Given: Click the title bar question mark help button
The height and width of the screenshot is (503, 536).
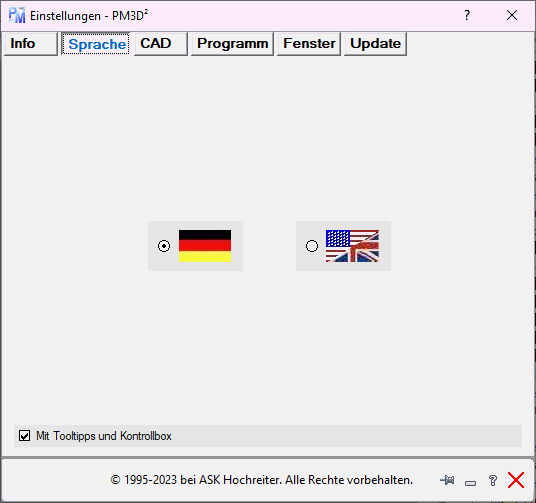Looking at the screenshot, I should point(467,15).
